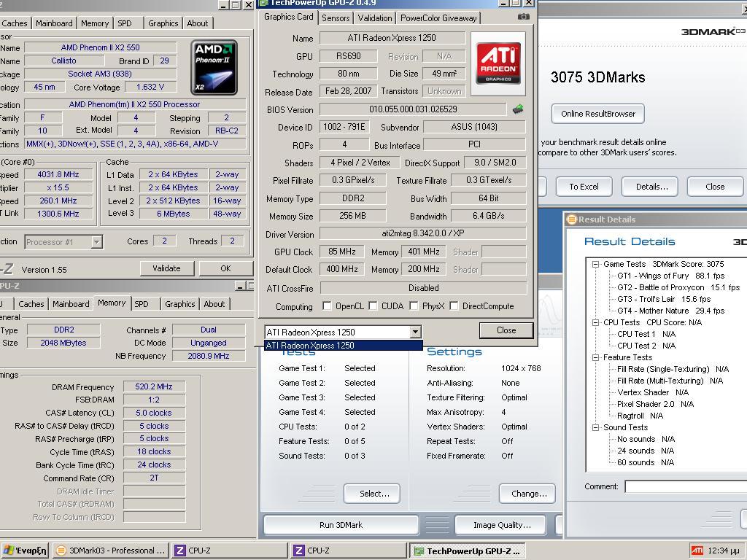Enable the OpenCL checkbox
Viewport: 747px width, 560px height.
point(327,306)
